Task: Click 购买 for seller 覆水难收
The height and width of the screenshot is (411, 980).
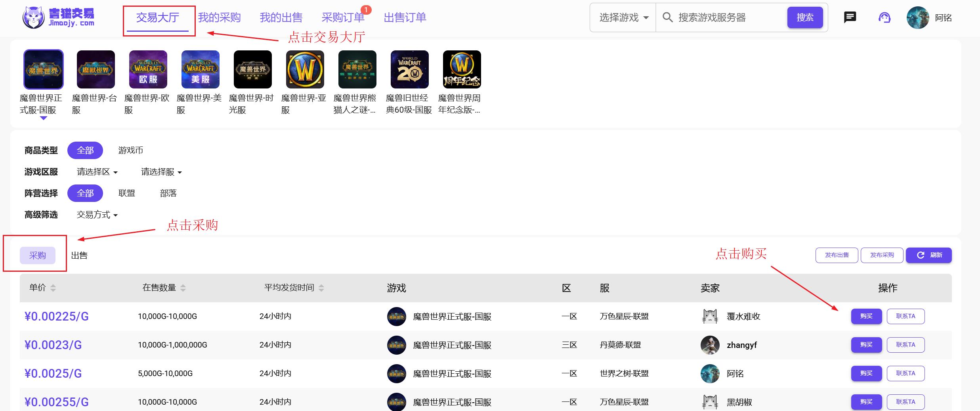Action: [x=866, y=316]
